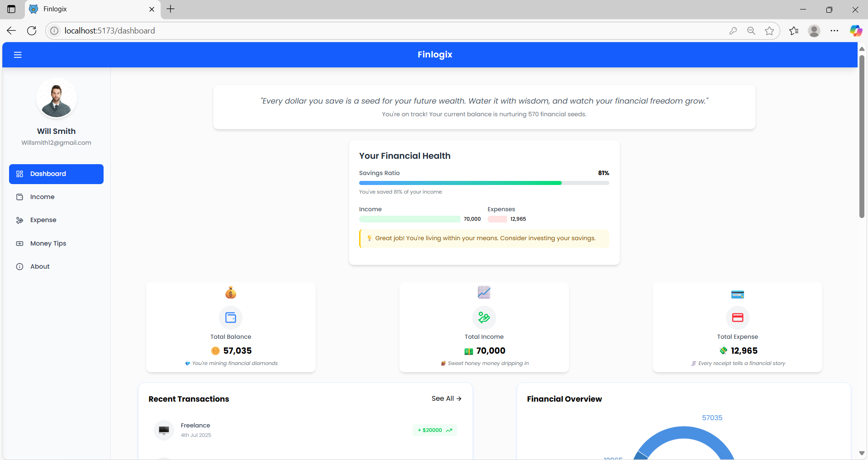Click the Expense hand-coins icon in sidebar
The image size is (868, 460).
[19, 220]
